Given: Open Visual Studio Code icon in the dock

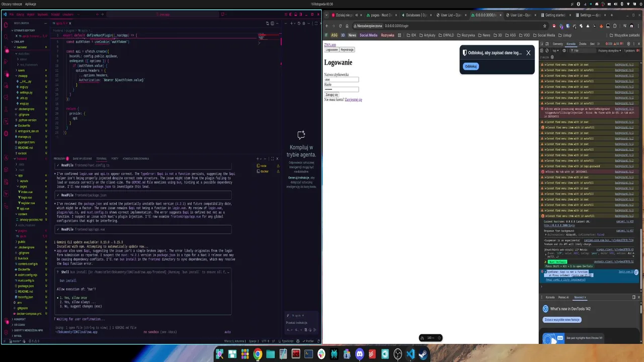Looking at the screenshot, I should coord(410,354).
